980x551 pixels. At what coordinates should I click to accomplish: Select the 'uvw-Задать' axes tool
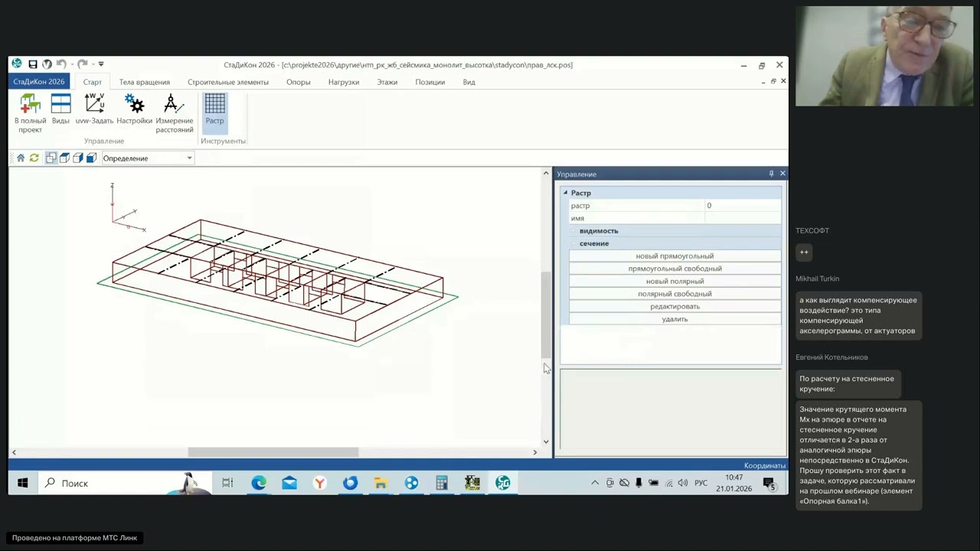click(x=94, y=109)
